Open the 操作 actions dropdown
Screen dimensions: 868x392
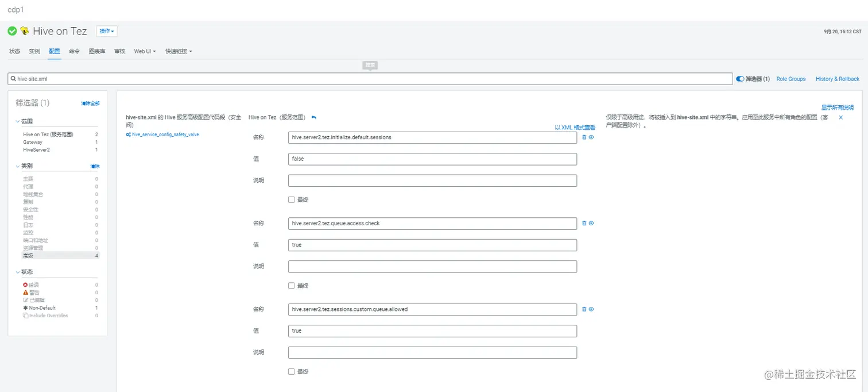[x=107, y=31]
